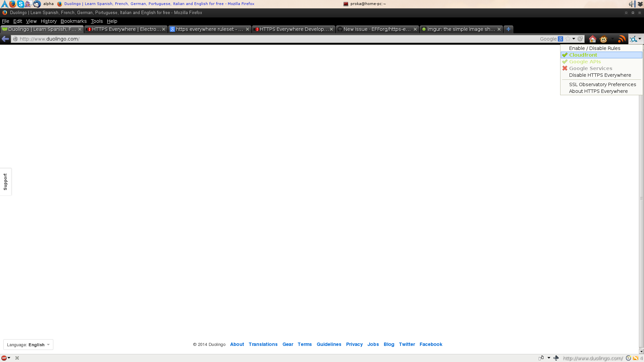
Task: Click the clock icon in the status bar
Action: (x=629, y=358)
